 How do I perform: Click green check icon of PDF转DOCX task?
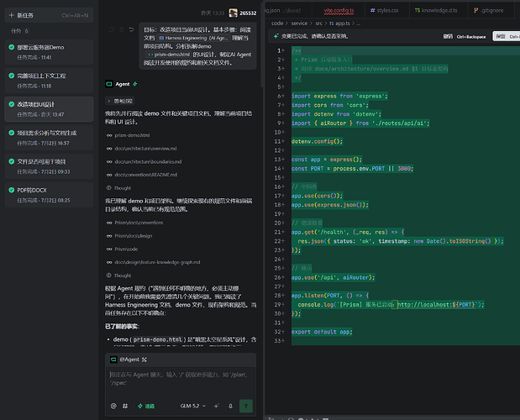pyautogui.click(x=12, y=190)
